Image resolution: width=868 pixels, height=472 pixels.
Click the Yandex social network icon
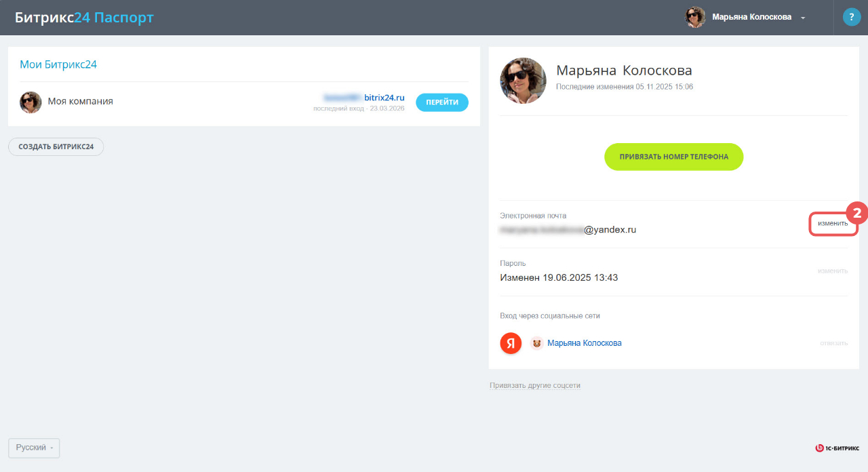pyautogui.click(x=511, y=343)
